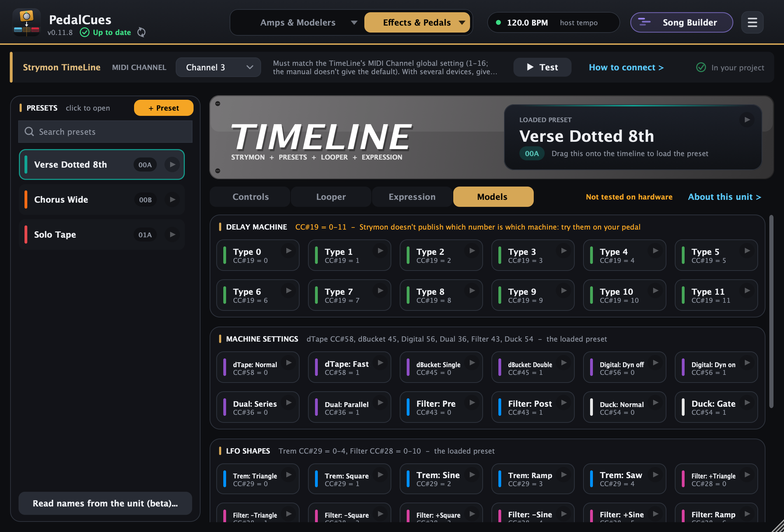Open the Chorus Wide preset row
Image resolution: width=784 pixels, height=532 pixels.
[102, 199]
